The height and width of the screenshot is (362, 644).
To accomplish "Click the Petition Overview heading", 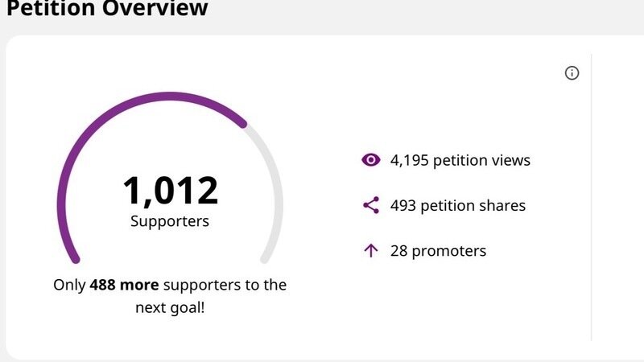I will pyautogui.click(x=106, y=10).
